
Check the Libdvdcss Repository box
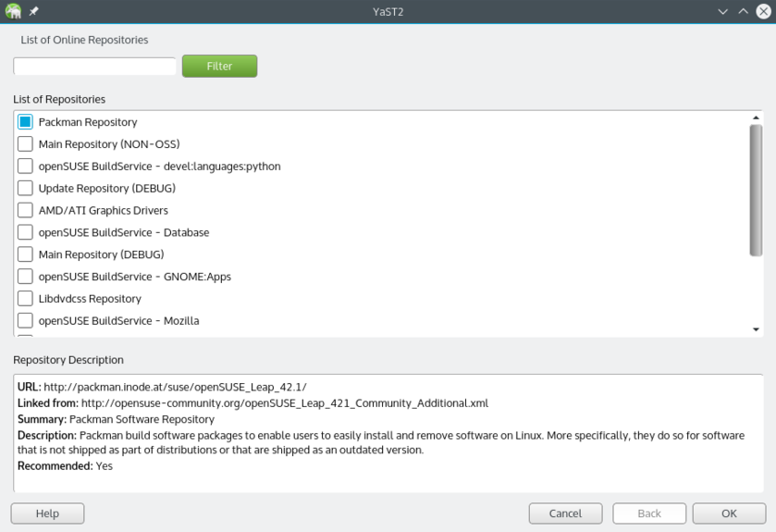25,299
